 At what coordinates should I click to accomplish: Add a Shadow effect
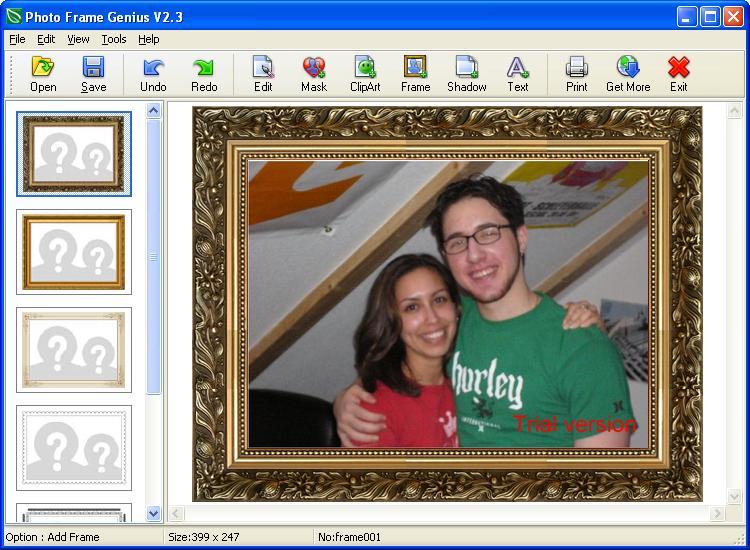coord(466,74)
